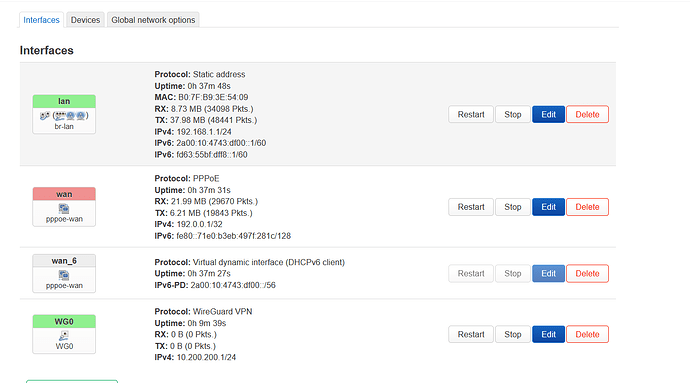The height and width of the screenshot is (383, 690).
Task: Delete the wan interface
Action: (x=587, y=207)
